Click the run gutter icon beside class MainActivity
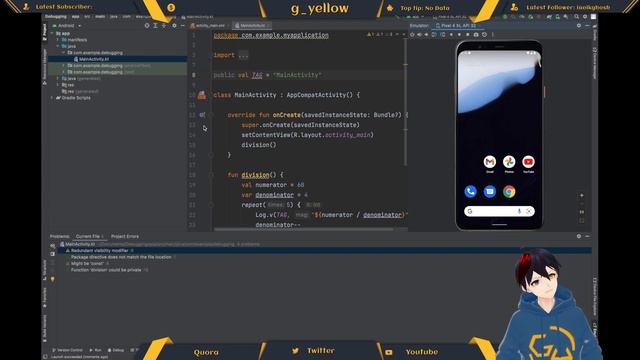 [x=202, y=95]
